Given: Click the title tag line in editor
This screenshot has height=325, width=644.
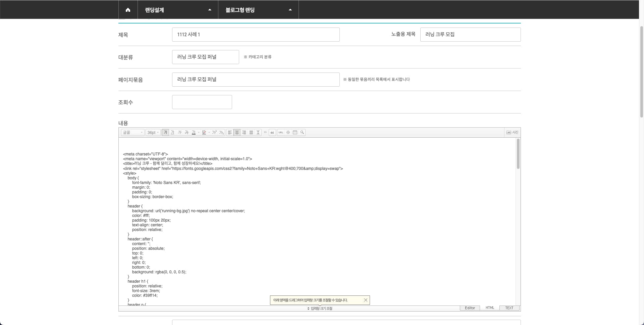Looking at the screenshot, I should (x=168, y=164).
